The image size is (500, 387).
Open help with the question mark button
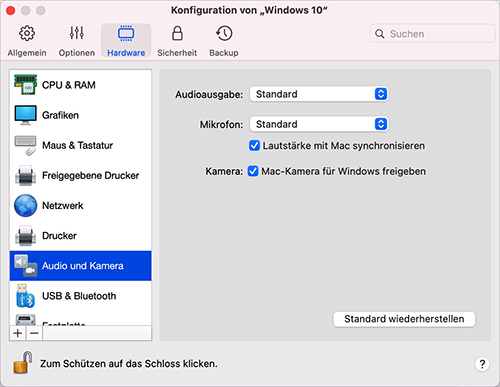pyautogui.click(x=482, y=364)
